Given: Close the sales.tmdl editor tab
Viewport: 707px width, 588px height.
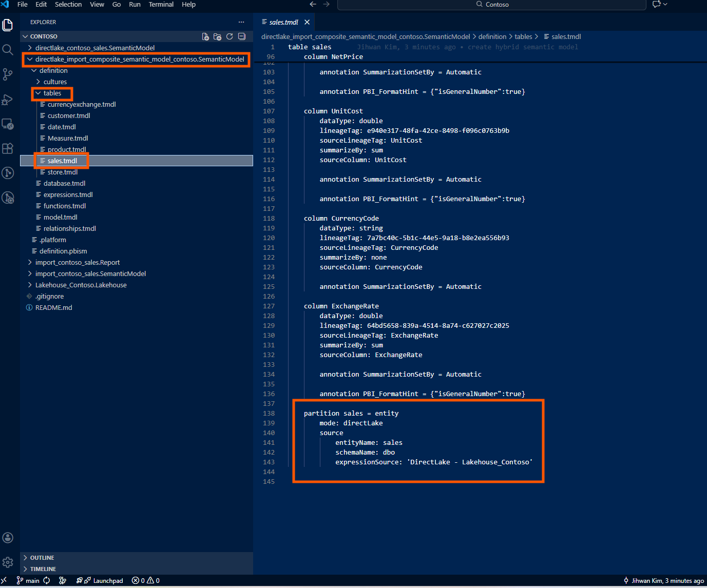Looking at the screenshot, I should point(307,22).
